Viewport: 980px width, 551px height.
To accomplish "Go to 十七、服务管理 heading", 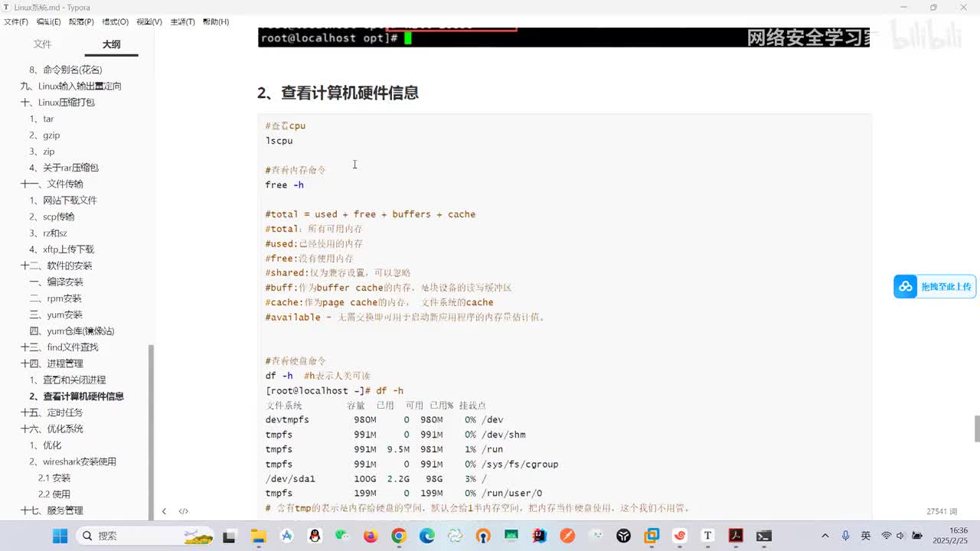I will click(51, 510).
